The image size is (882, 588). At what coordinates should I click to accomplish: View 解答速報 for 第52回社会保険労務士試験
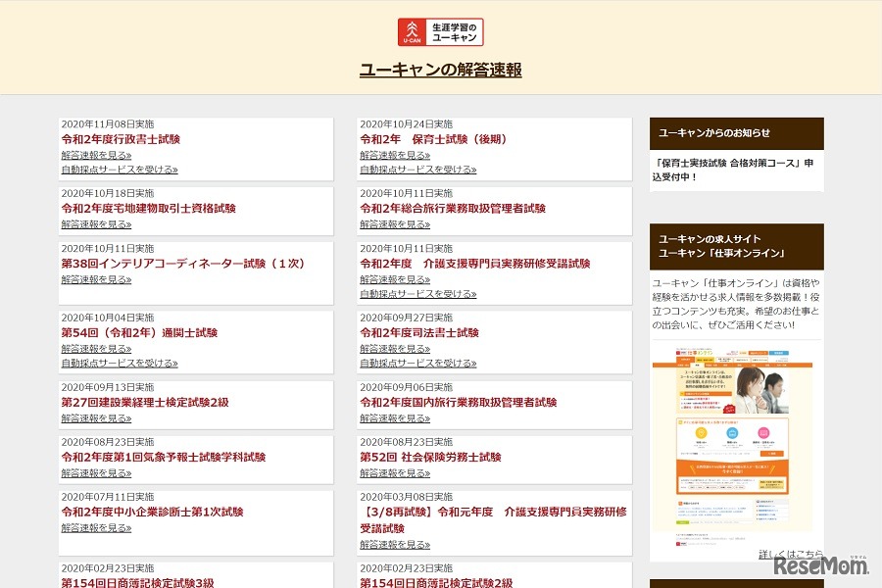(396, 471)
